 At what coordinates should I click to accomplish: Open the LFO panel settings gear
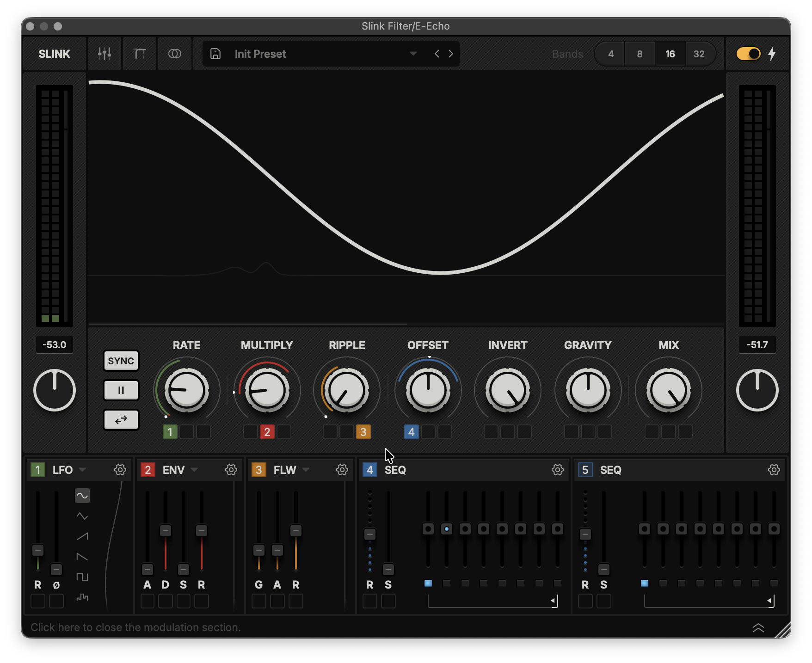click(120, 470)
